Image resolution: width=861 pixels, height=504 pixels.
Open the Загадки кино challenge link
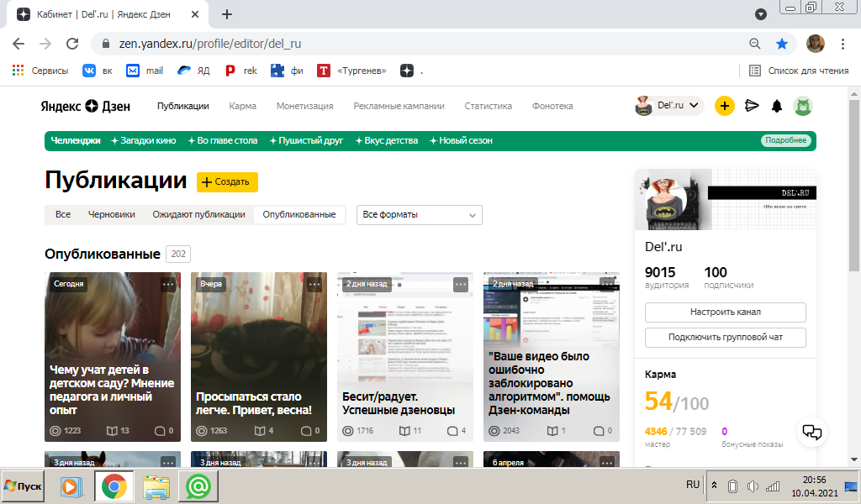(143, 140)
